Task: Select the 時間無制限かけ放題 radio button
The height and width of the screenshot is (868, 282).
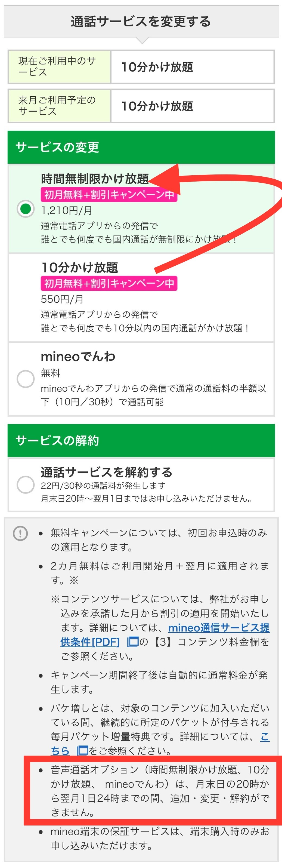Action: (x=26, y=208)
